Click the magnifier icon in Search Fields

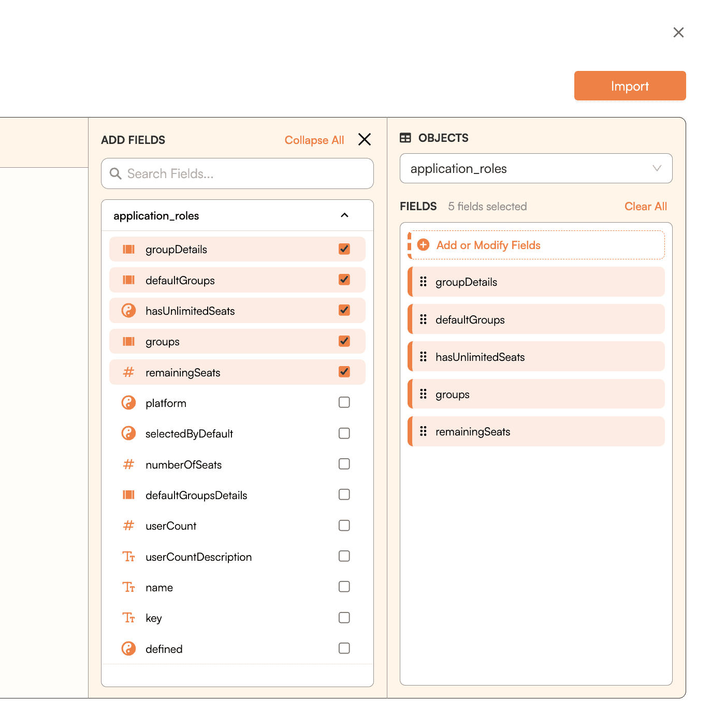pos(115,173)
